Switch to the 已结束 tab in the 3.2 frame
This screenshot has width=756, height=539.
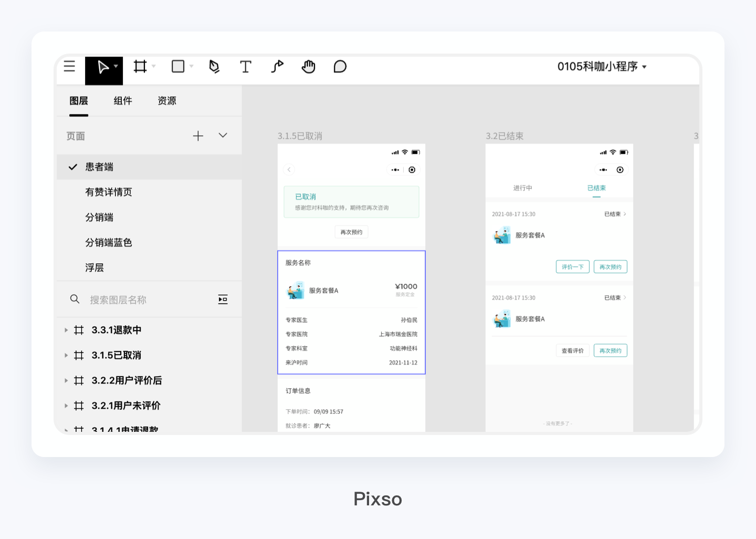(x=597, y=188)
